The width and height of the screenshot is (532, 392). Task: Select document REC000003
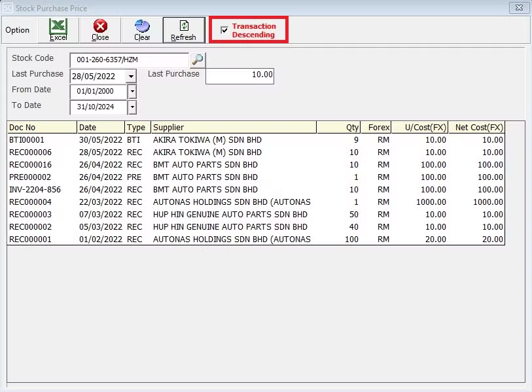pos(30,215)
